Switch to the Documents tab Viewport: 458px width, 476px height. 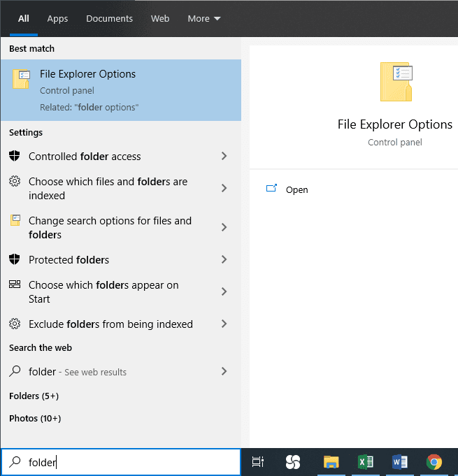click(x=109, y=19)
